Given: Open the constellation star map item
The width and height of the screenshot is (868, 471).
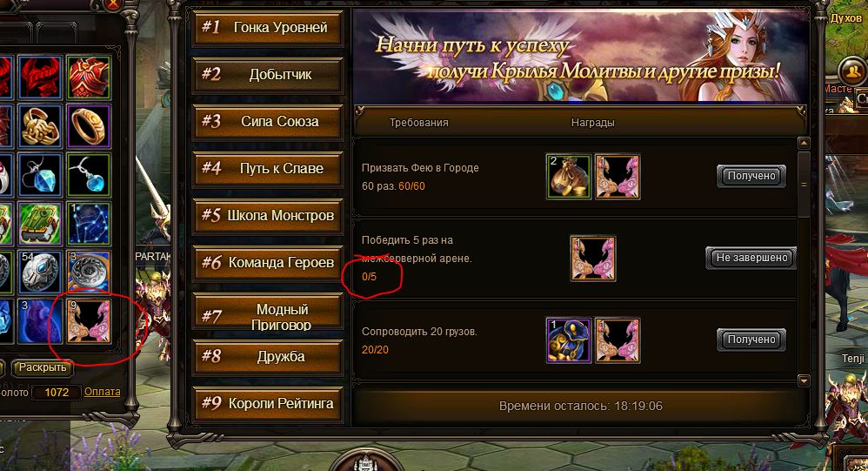Looking at the screenshot, I should [x=89, y=223].
